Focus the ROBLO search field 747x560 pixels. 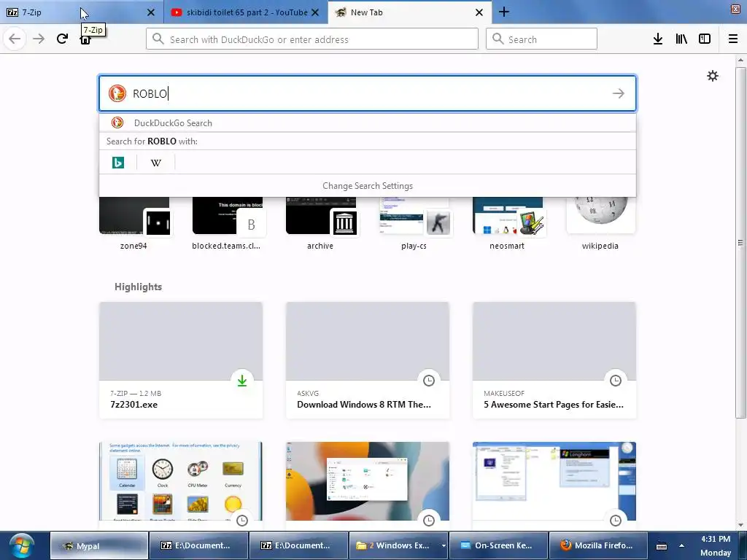[368, 93]
